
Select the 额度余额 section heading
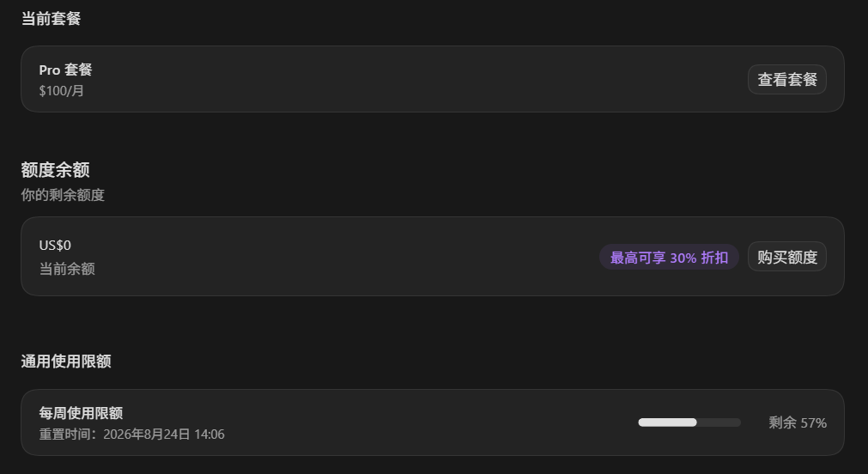point(55,169)
